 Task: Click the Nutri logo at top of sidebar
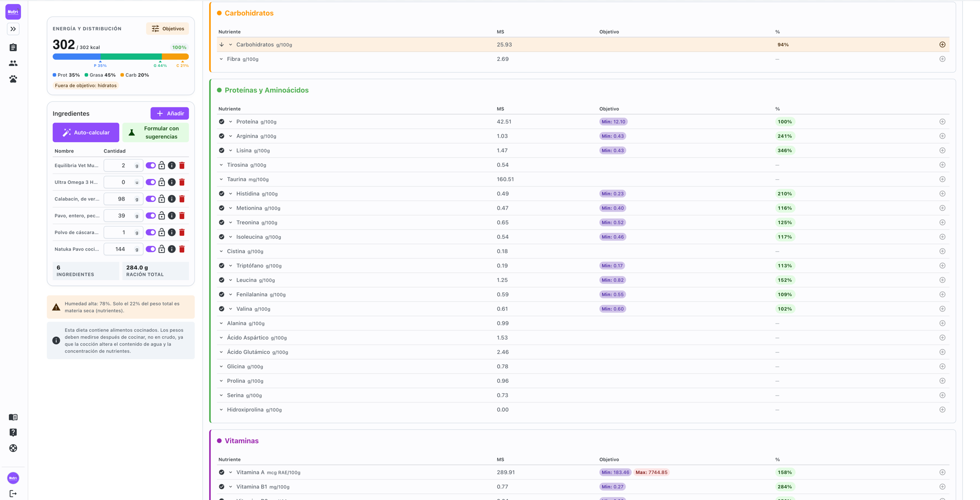(x=13, y=12)
